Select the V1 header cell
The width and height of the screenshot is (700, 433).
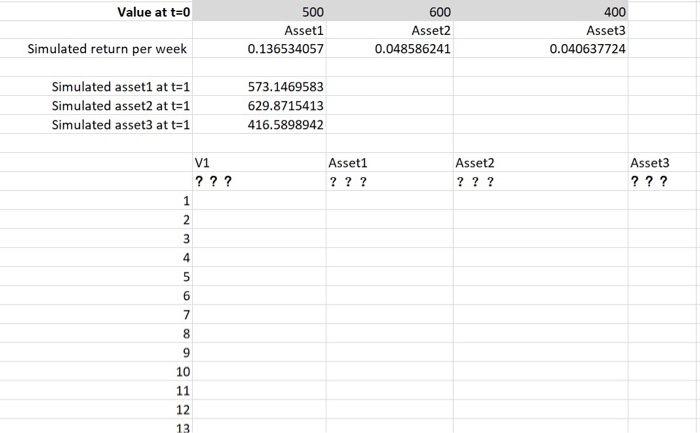[x=259, y=162]
